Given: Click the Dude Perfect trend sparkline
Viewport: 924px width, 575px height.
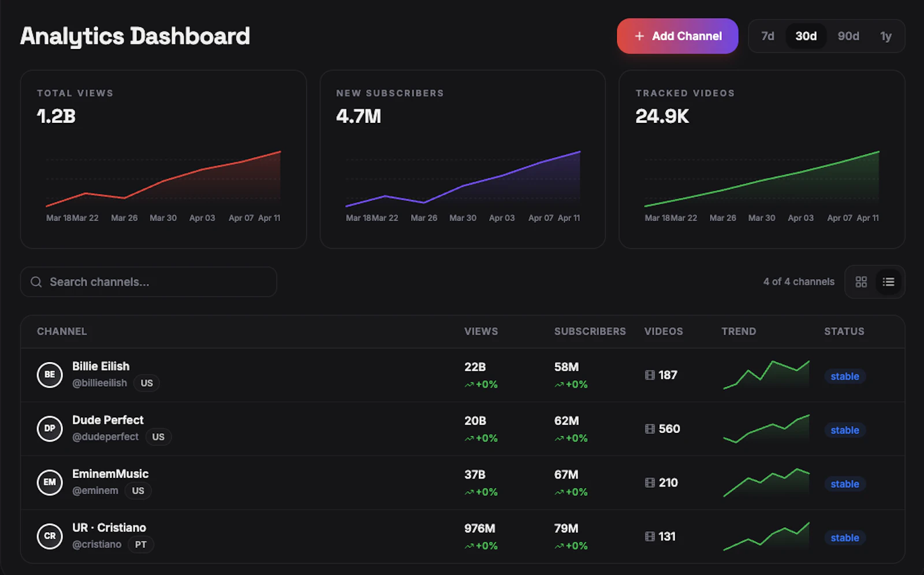Looking at the screenshot, I should tap(766, 429).
